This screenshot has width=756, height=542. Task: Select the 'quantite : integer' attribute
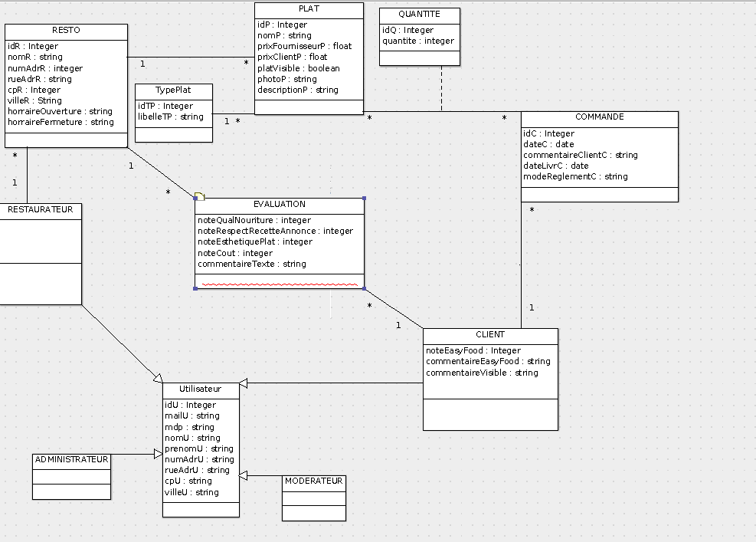pyautogui.click(x=418, y=41)
